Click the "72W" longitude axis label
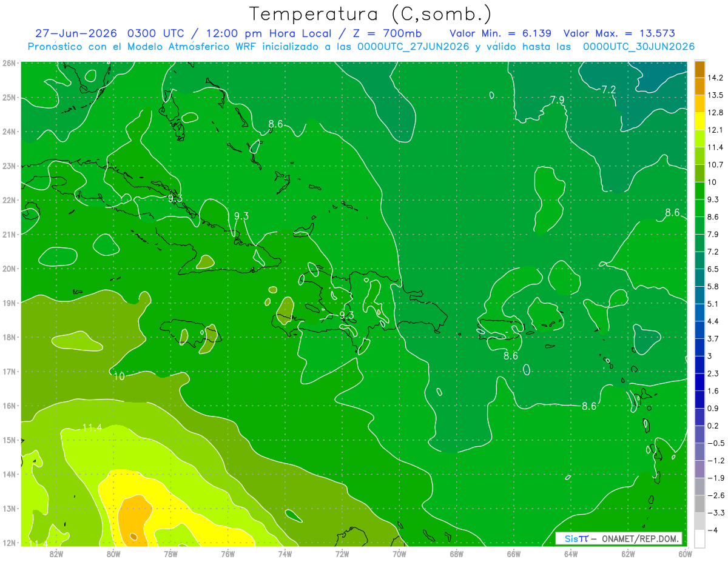 point(342,554)
